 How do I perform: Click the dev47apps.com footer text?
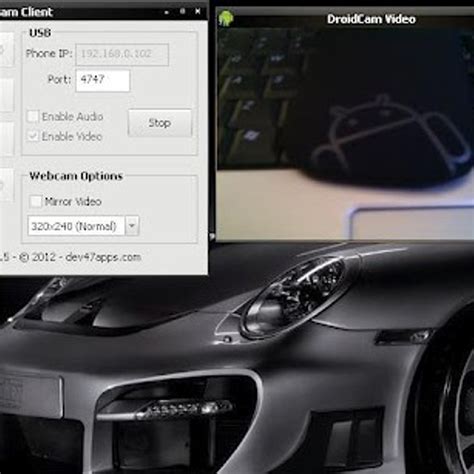tap(103, 257)
